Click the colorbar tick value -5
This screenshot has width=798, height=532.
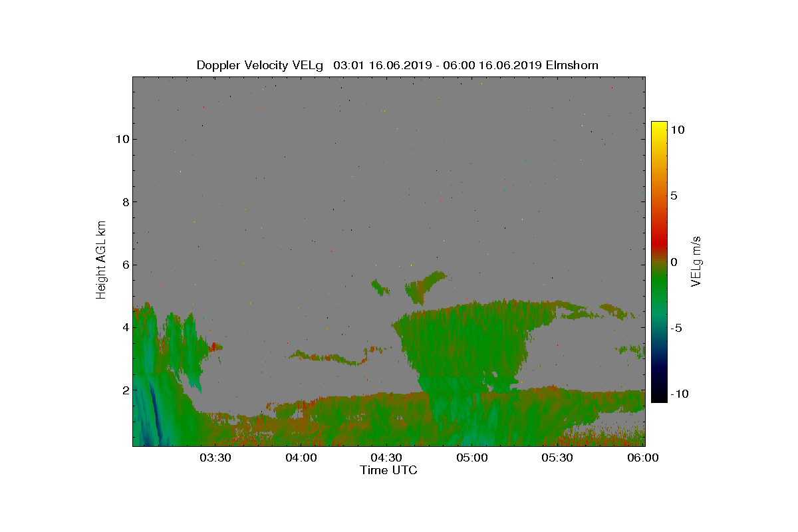(676, 328)
